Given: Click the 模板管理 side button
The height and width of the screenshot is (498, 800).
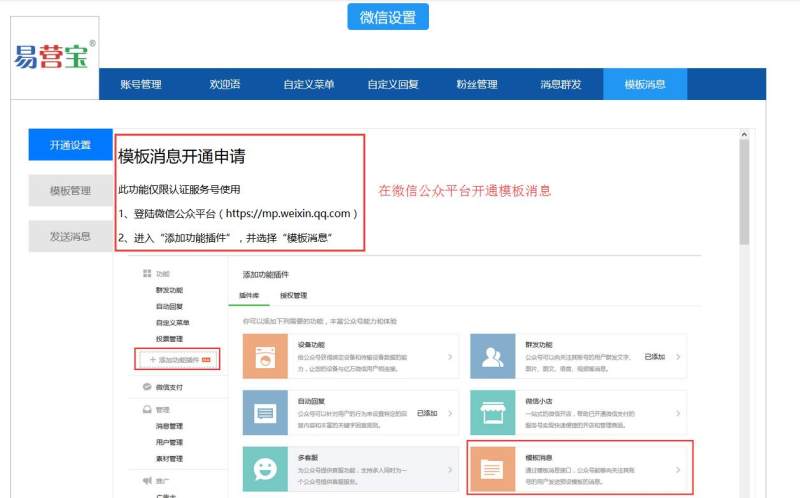Looking at the screenshot, I should [70, 191].
